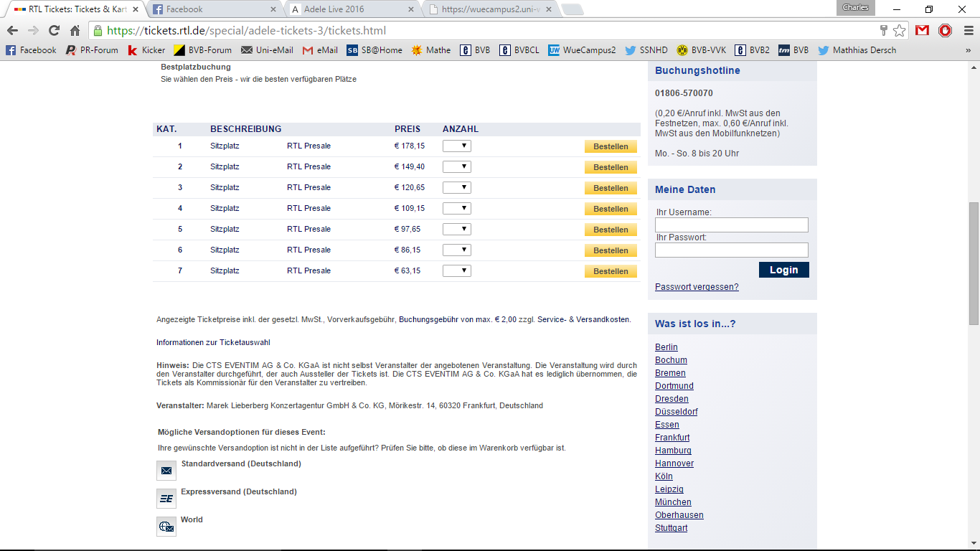Click the page vertical scrollbar thumb
The width and height of the screenshot is (980, 551).
pyautogui.click(x=974, y=264)
